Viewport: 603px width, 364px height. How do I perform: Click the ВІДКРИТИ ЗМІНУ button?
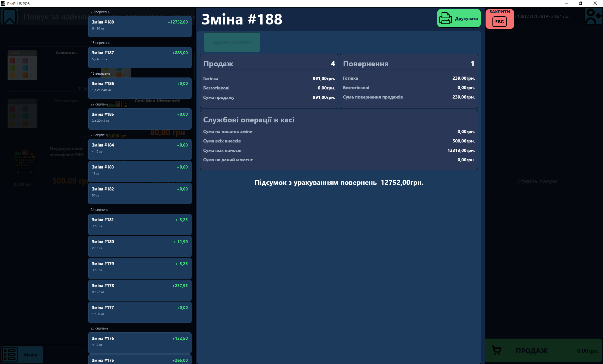coord(232,42)
